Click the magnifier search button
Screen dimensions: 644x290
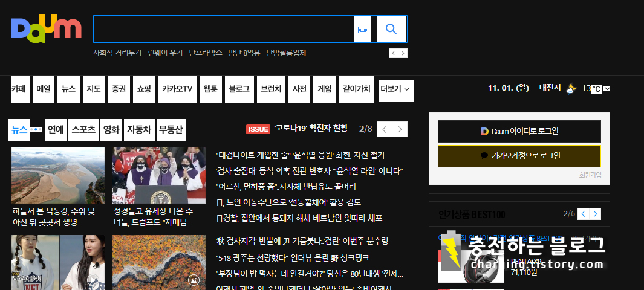pyautogui.click(x=391, y=29)
